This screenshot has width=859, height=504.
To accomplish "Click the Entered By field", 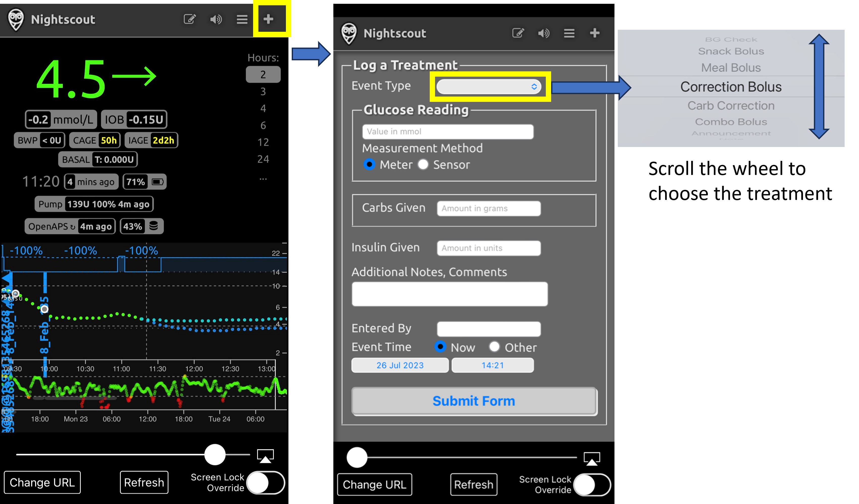I will (x=489, y=329).
